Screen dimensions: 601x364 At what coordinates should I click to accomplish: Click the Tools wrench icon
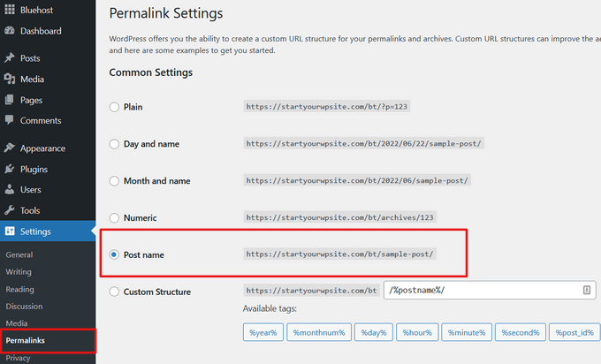coord(10,210)
